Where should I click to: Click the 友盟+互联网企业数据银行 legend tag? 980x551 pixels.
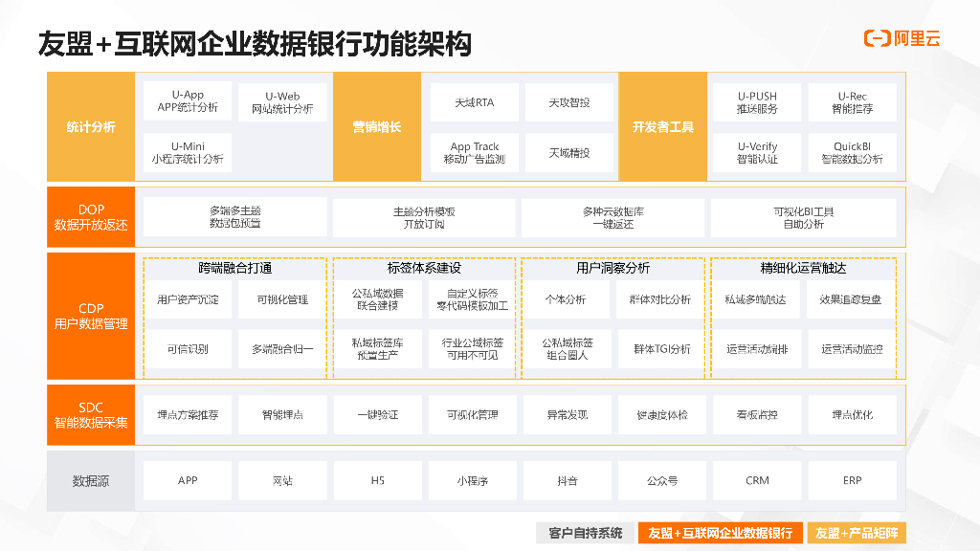720,533
